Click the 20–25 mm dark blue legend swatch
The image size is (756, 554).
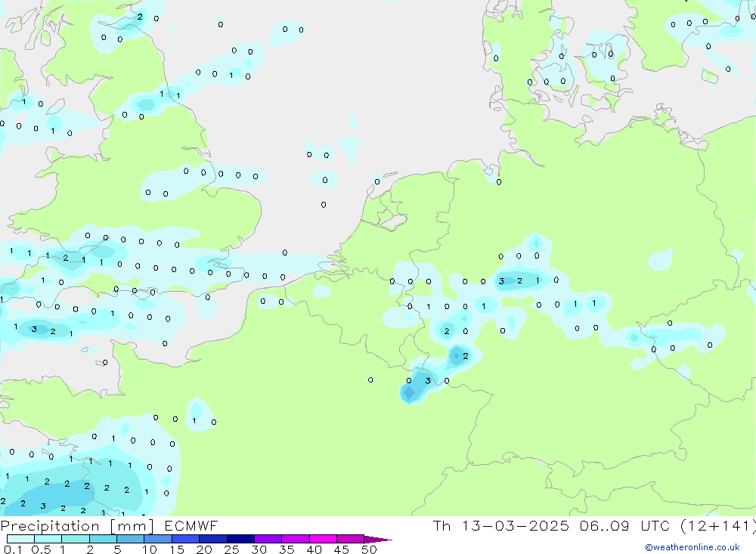pyautogui.click(x=213, y=539)
